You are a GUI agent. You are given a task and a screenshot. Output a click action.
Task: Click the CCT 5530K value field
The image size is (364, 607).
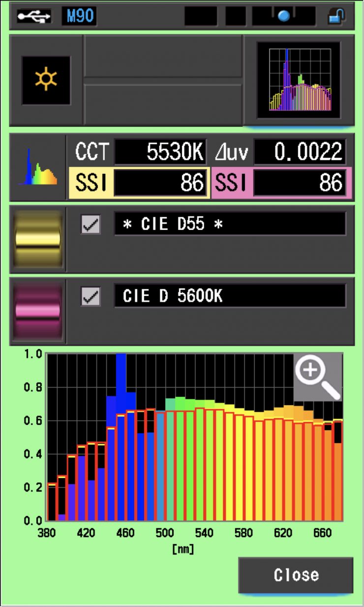click(x=160, y=153)
